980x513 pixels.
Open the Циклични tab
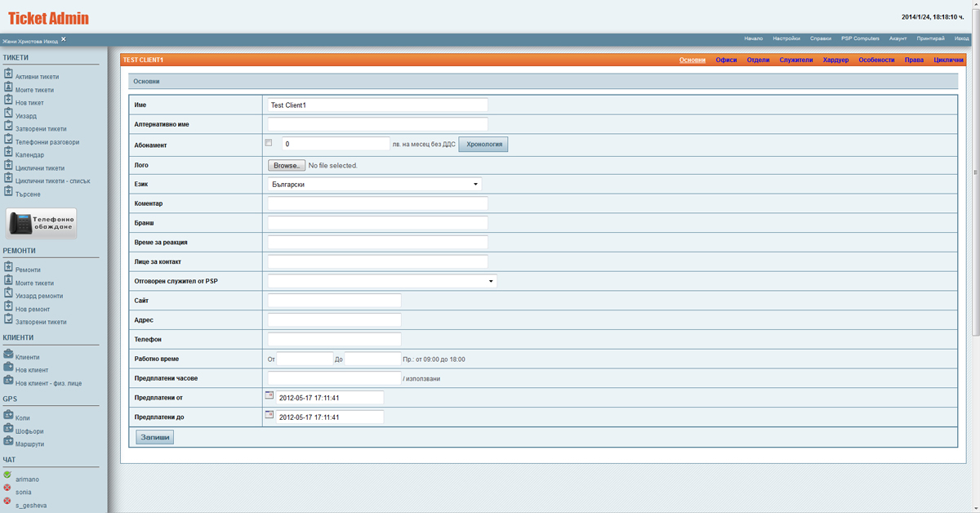947,59
